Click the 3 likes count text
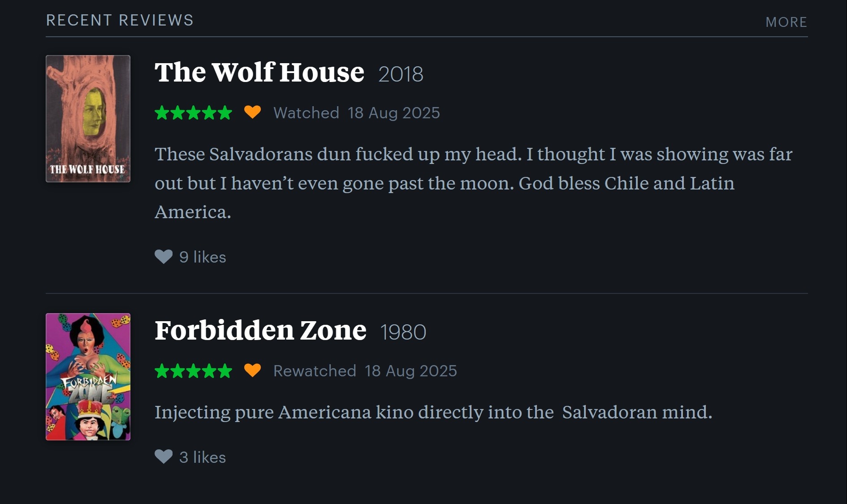The height and width of the screenshot is (504, 847). [x=203, y=457]
